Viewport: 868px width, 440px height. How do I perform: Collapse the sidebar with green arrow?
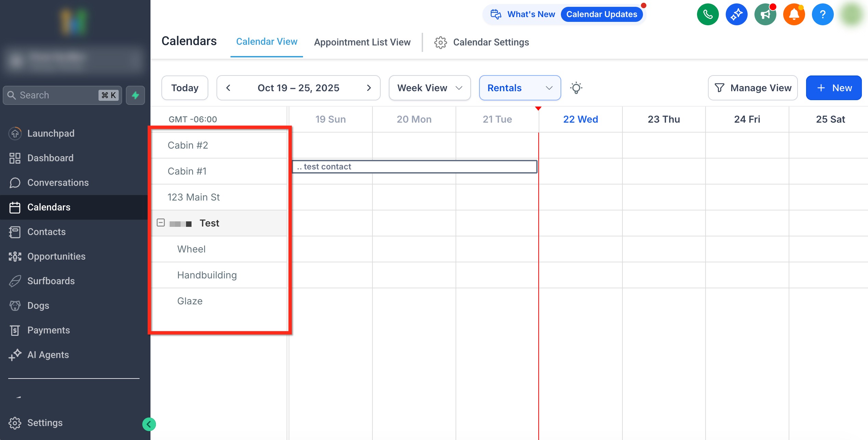(x=149, y=424)
